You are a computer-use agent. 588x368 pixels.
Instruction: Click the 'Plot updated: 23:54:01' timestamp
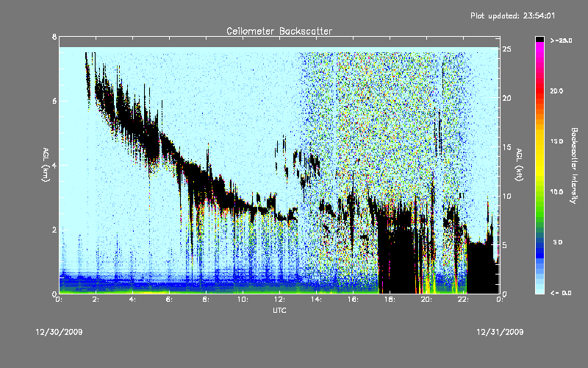512,15
